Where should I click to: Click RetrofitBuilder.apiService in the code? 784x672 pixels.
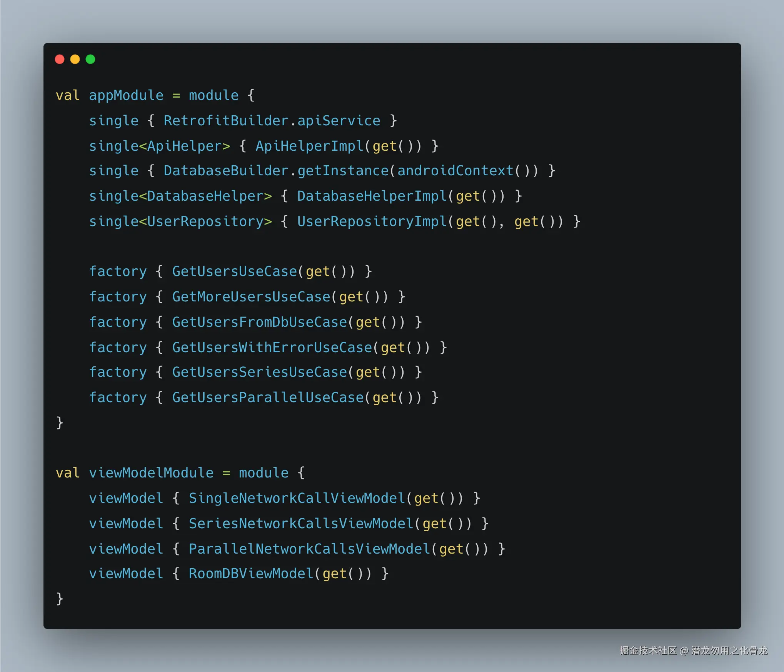click(x=272, y=121)
